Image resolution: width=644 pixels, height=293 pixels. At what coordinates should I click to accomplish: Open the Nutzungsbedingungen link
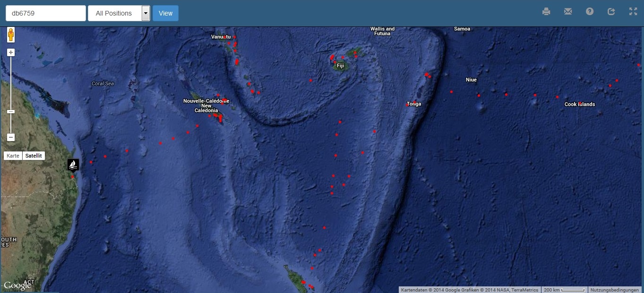(x=615, y=290)
